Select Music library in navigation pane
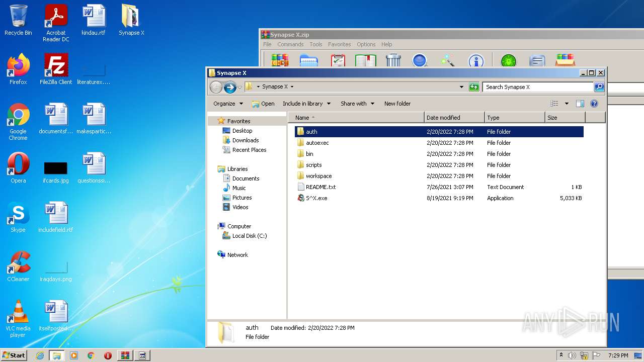 pyautogui.click(x=239, y=188)
